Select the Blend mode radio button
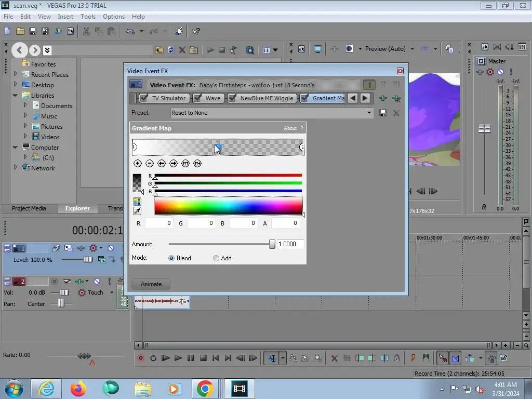Screen dimensions: 532x399 coord(171,258)
